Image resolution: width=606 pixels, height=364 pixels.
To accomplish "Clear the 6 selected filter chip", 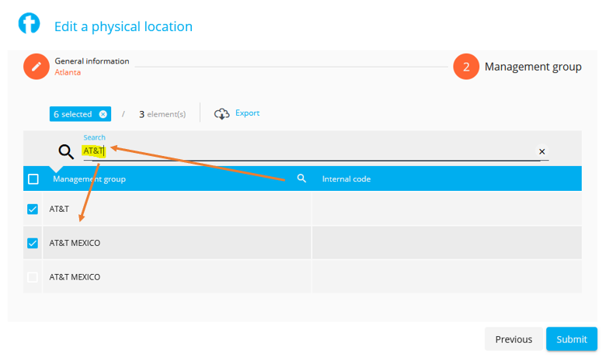I will [x=103, y=114].
